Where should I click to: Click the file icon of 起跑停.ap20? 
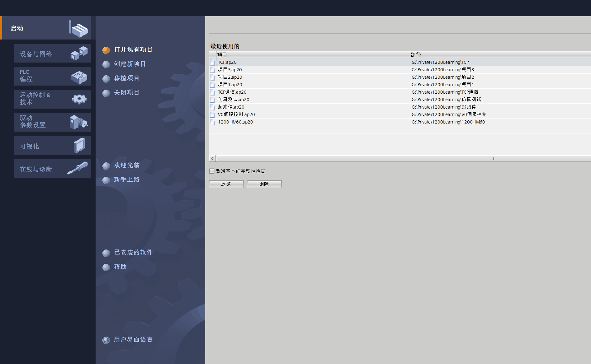point(212,107)
